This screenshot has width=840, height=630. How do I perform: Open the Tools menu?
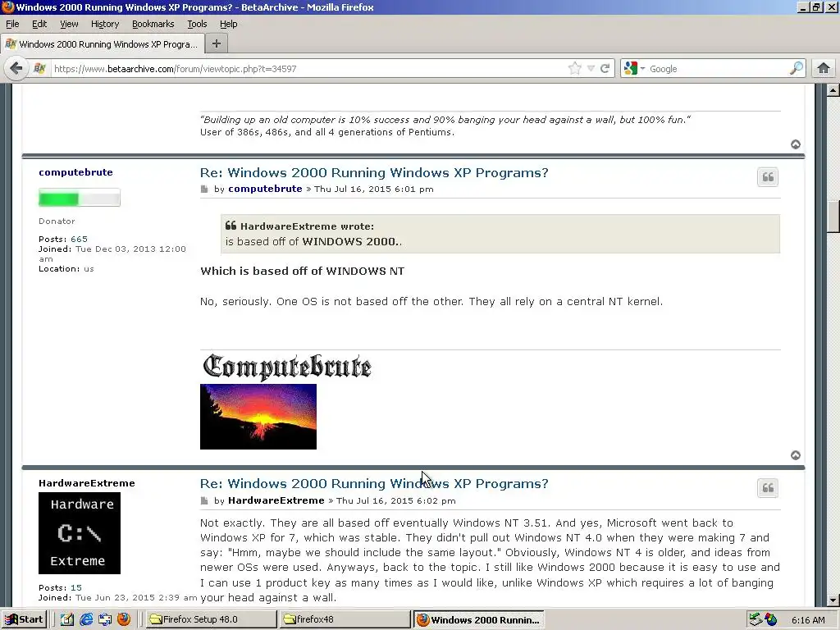(197, 24)
